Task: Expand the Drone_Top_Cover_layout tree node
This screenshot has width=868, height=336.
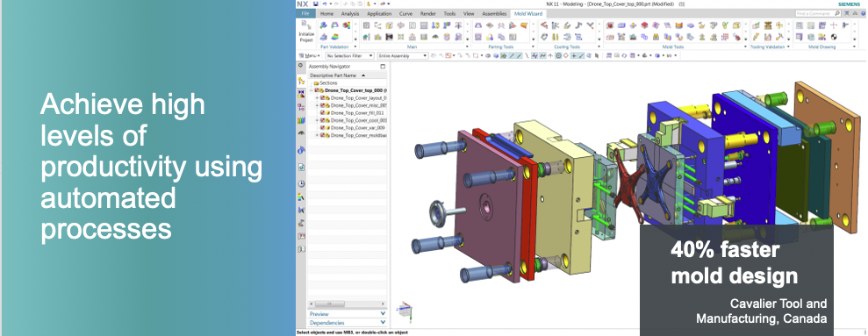Action: pyautogui.click(x=317, y=98)
